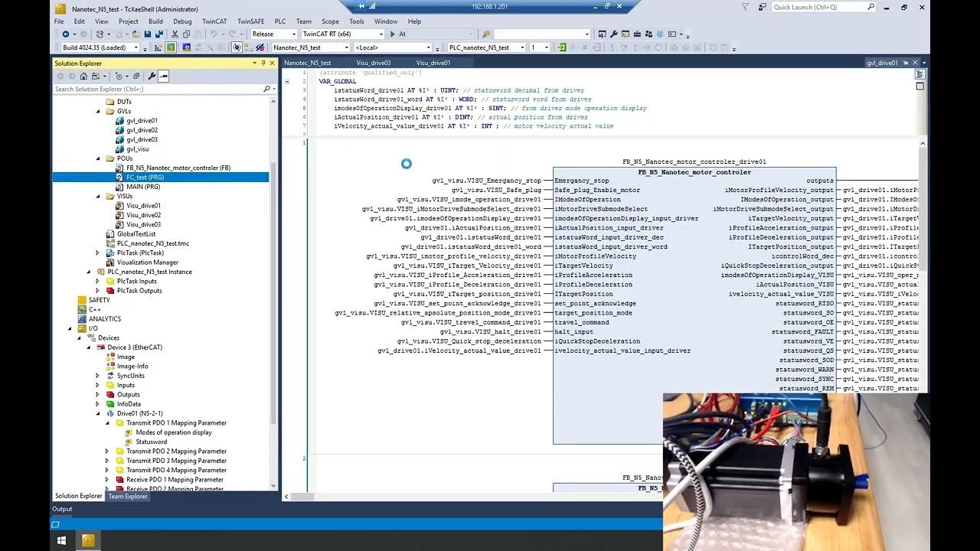Select Visualization Manager in the tree

(x=147, y=262)
